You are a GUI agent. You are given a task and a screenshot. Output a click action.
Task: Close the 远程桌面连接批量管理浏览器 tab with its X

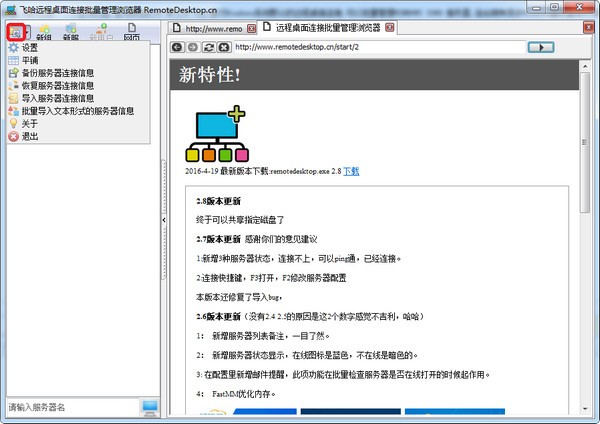tap(390, 28)
